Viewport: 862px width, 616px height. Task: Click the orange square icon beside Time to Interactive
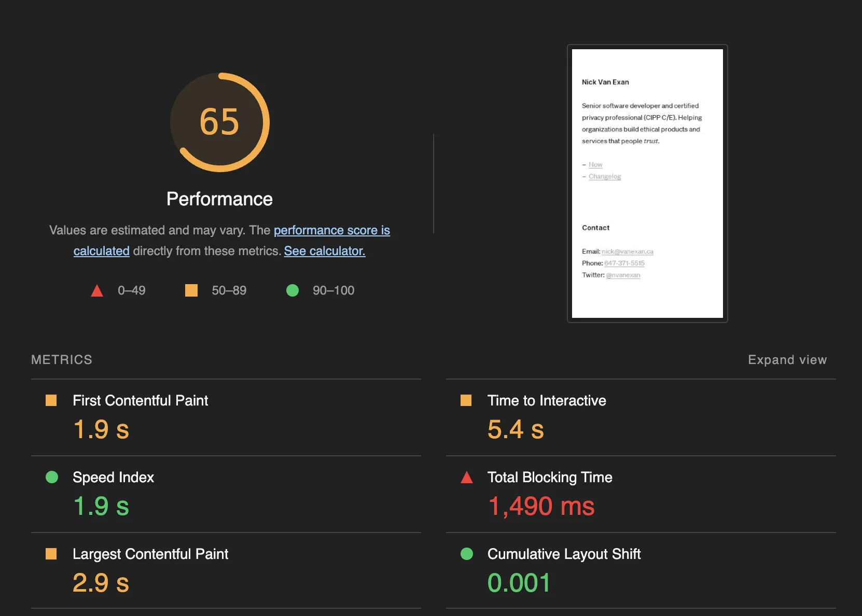pos(466,400)
